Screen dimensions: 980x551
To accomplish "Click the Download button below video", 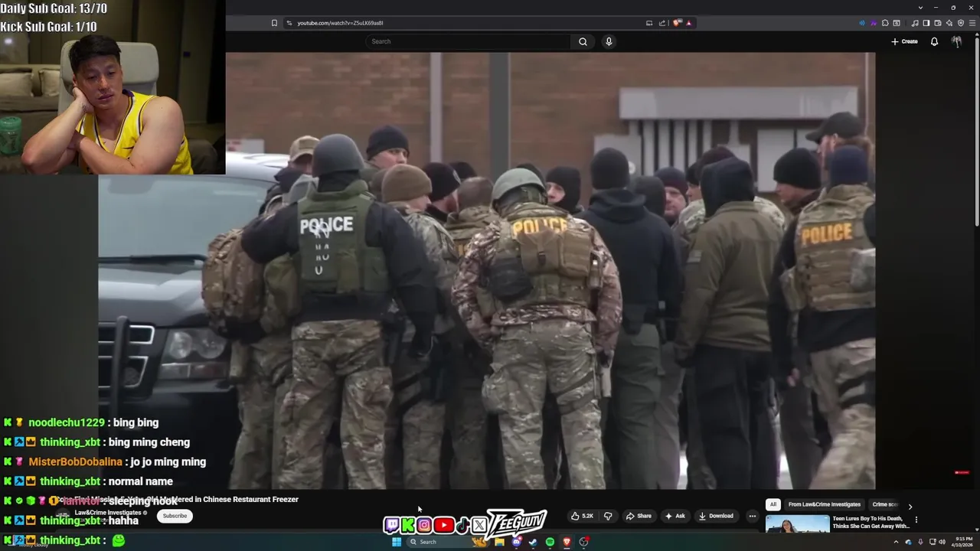I will click(716, 516).
